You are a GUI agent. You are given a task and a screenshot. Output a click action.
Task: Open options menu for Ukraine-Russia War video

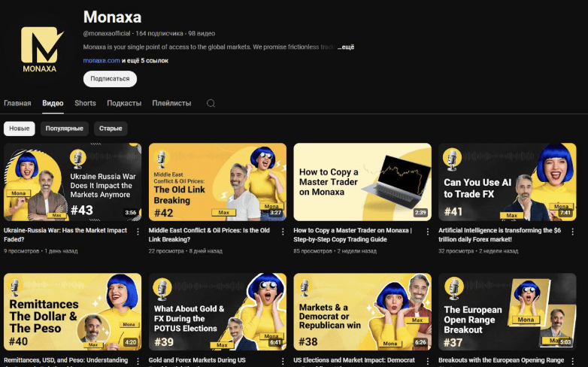(138, 232)
